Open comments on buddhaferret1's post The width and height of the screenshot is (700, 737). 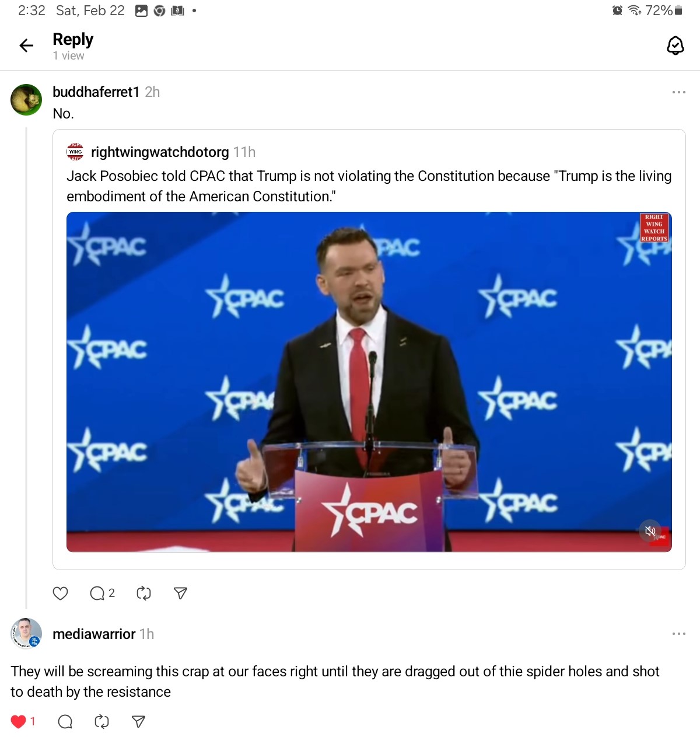tap(102, 593)
